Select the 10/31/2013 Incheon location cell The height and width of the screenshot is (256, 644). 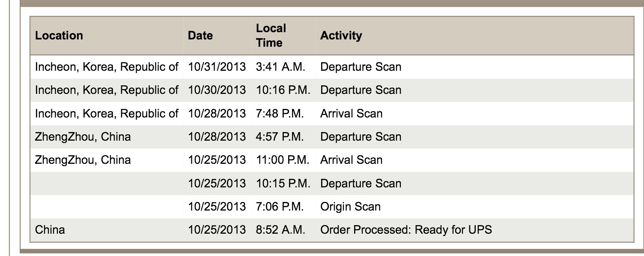pos(107,67)
